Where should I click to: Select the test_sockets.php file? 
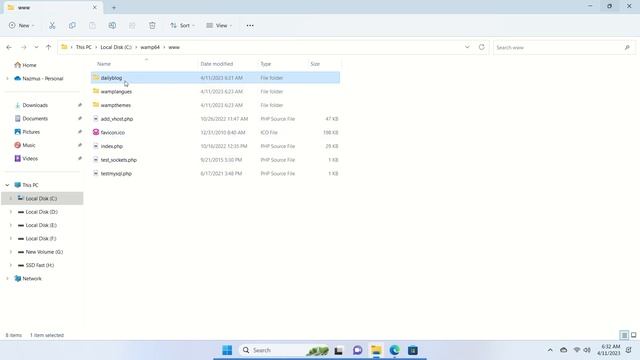click(x=215, y=160)
